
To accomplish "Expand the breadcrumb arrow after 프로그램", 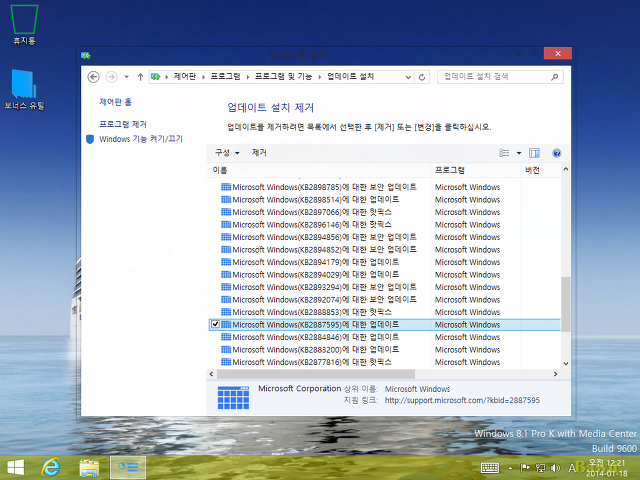I will coord(247,77).
